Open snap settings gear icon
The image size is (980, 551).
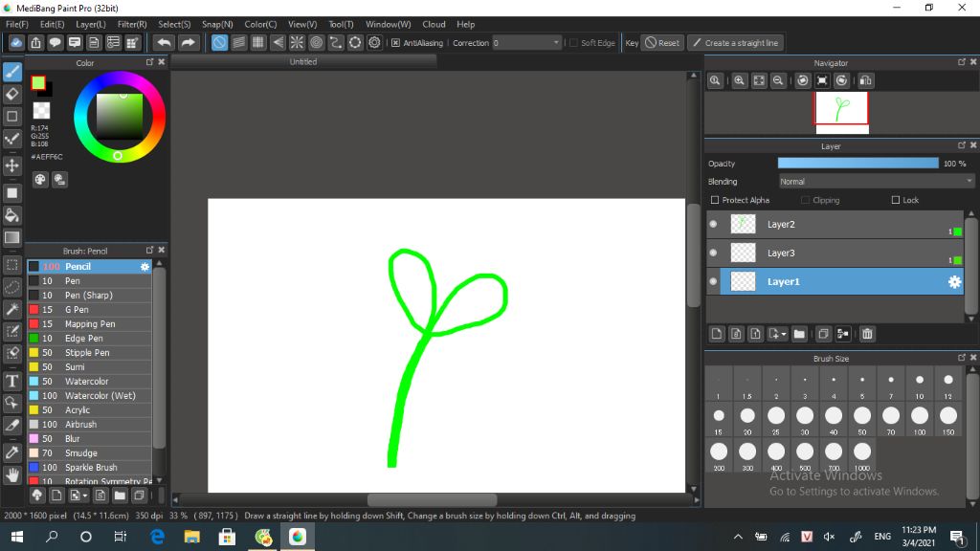pos(374,42)
